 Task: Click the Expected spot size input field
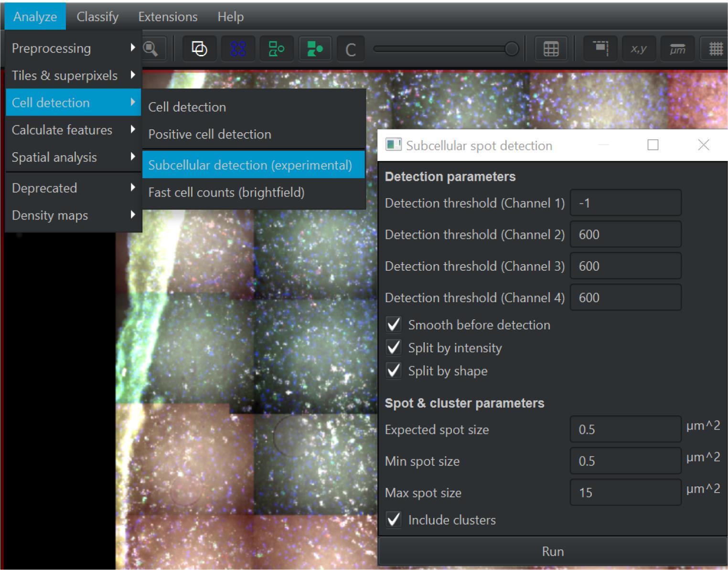pyautogui.click(x=625, y=429)
